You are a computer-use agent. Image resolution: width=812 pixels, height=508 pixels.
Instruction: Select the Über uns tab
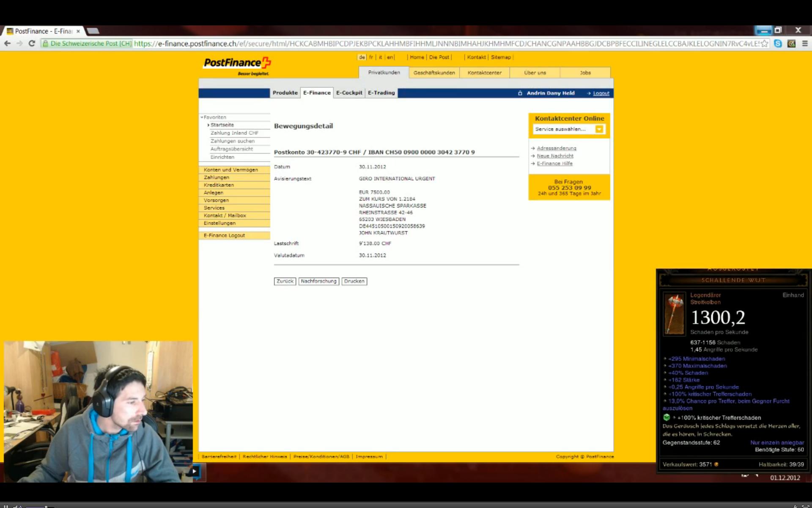535,73
